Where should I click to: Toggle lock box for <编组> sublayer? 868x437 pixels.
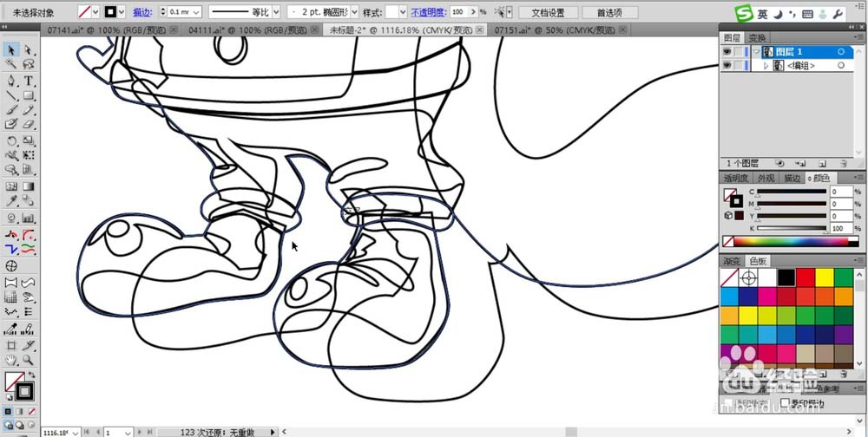(738, 65)
